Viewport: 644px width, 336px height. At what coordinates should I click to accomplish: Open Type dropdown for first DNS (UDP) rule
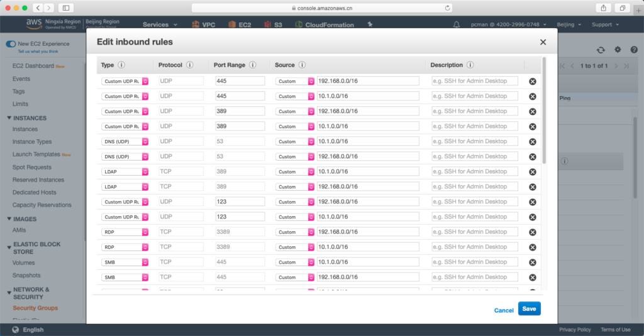coord(125,141)
